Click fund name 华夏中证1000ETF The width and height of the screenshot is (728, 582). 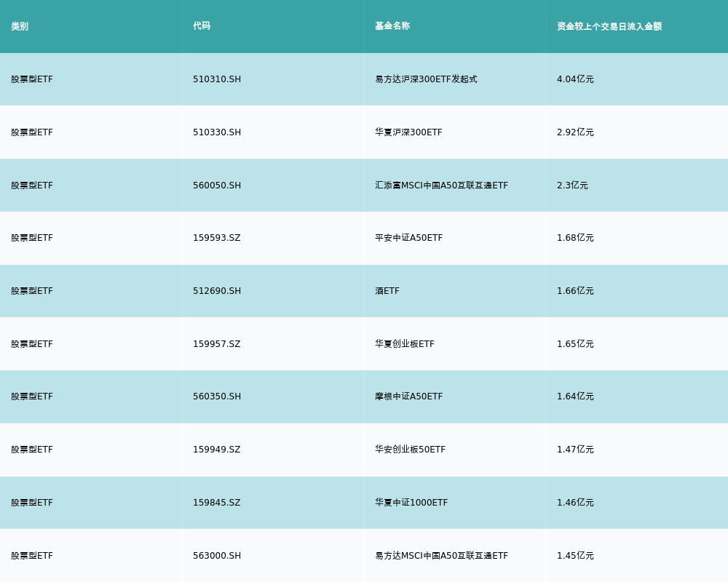(411, 503)
